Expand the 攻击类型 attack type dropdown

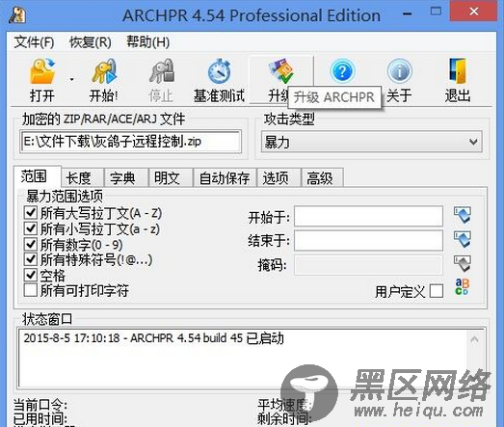pyautogui.click(x=473, y=142)
